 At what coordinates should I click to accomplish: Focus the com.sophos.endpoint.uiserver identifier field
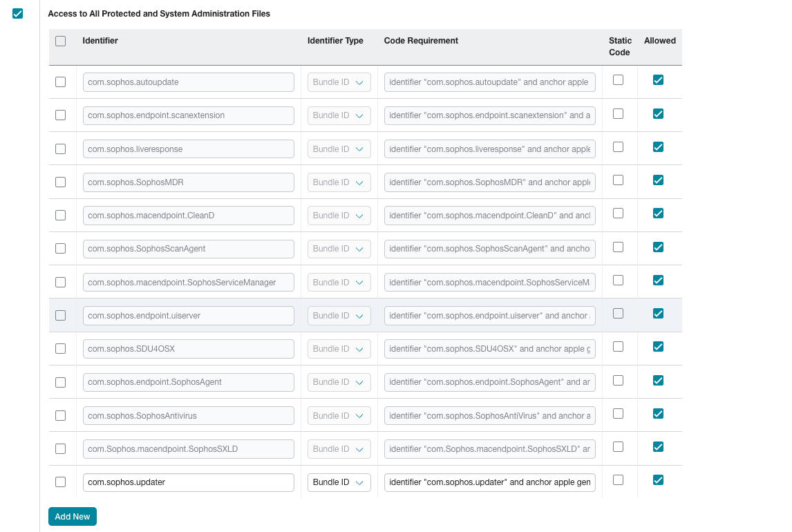click(x=189, y=316)
